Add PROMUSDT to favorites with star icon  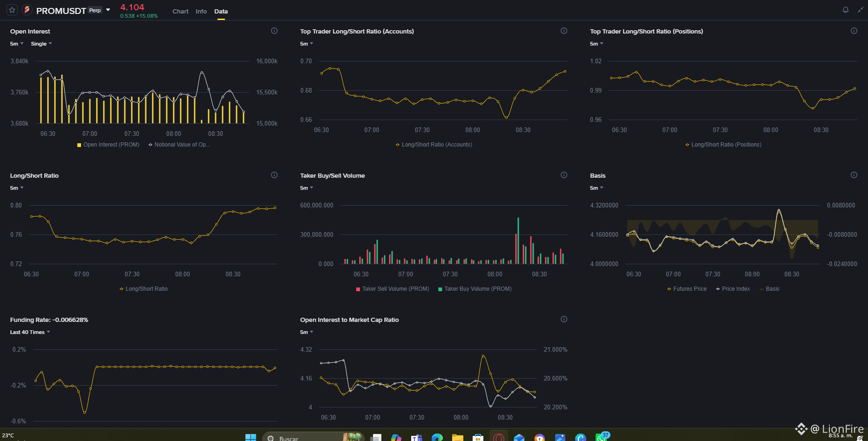tap(12, 10)
